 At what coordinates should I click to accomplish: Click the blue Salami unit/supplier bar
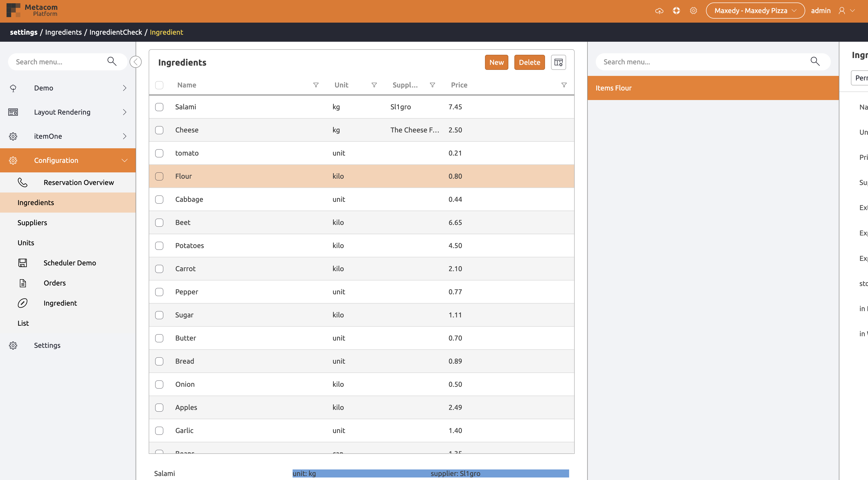[x=430, y=473]
